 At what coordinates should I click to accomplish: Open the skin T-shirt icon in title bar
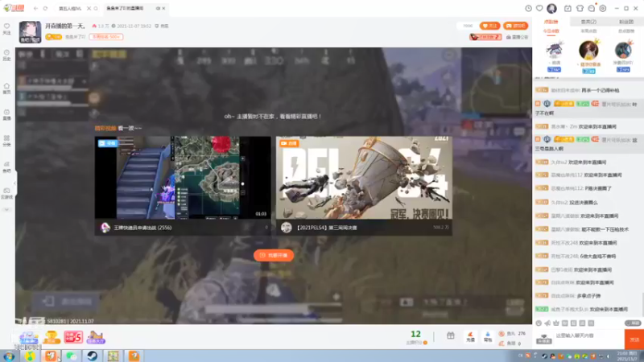(580, 8)
